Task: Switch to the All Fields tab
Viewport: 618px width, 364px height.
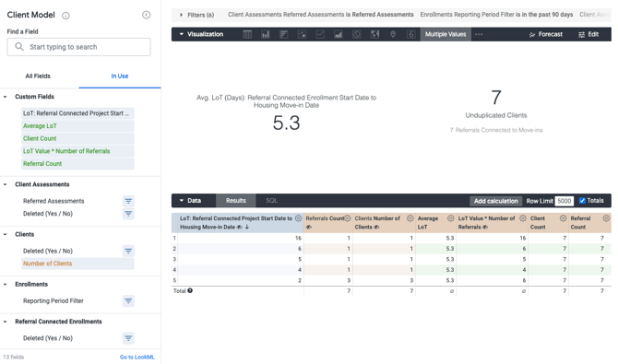Action: tap(38, 76)
